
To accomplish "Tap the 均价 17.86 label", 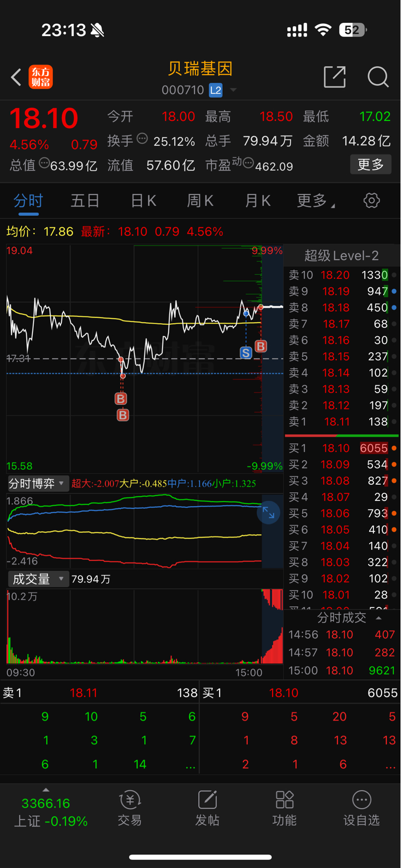I will [40, 231].
